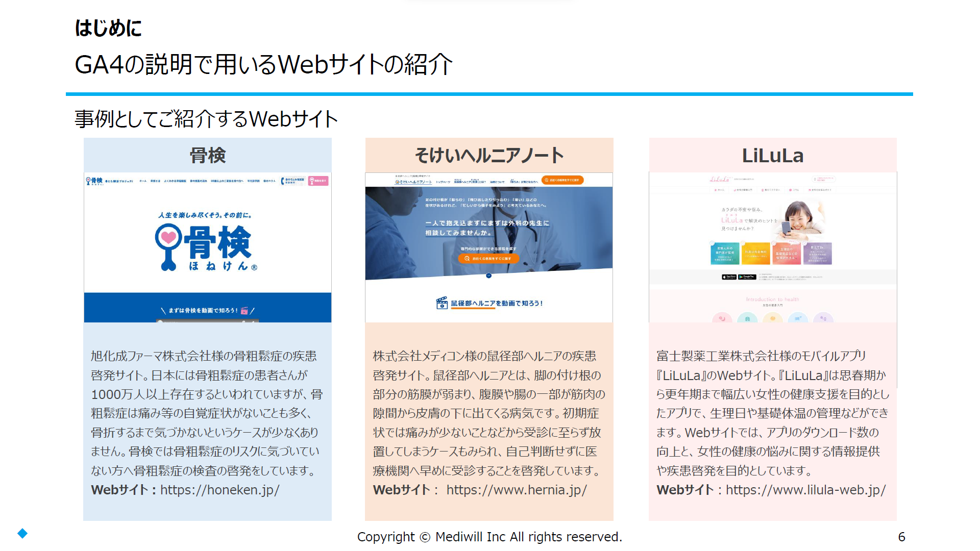This screenshot has width=980, height=551.
Task: Click the 骨検 card header
Action: 208,155
